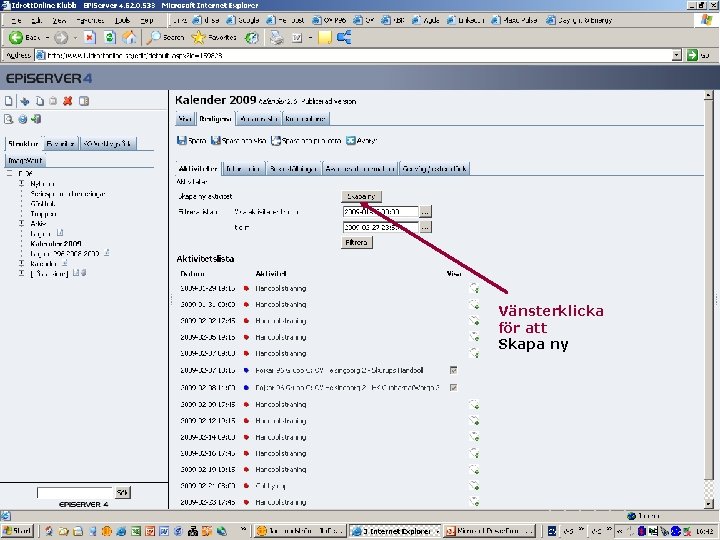The width and height of the screenshot is (720, 540).
Task: Click the Spara och publicera action
Action: click(306, 141)
